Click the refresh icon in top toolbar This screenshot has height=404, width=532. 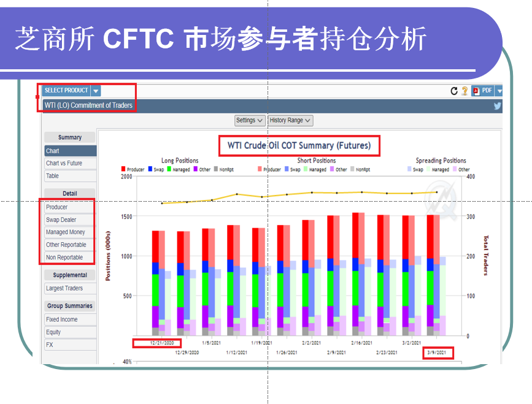click(x=454, y=91)
